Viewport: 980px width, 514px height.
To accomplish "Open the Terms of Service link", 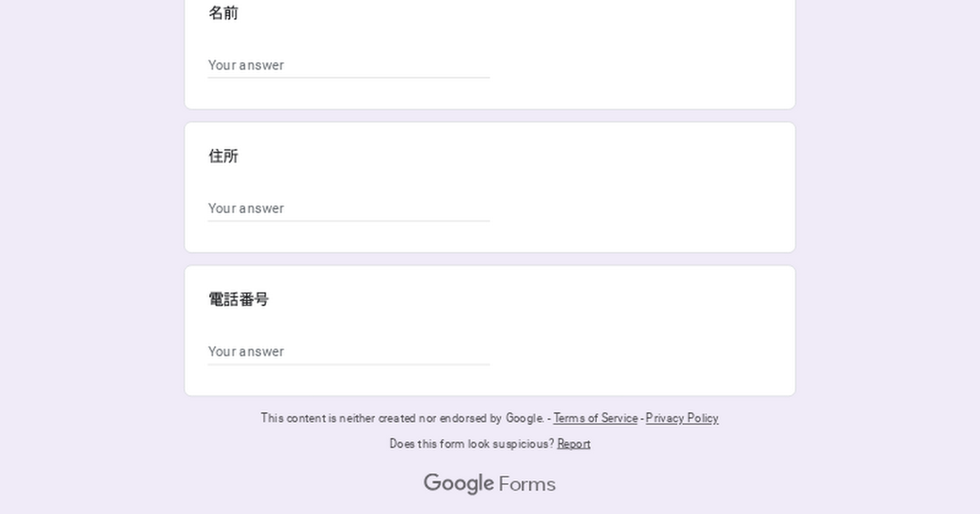I will click(595, 419).
